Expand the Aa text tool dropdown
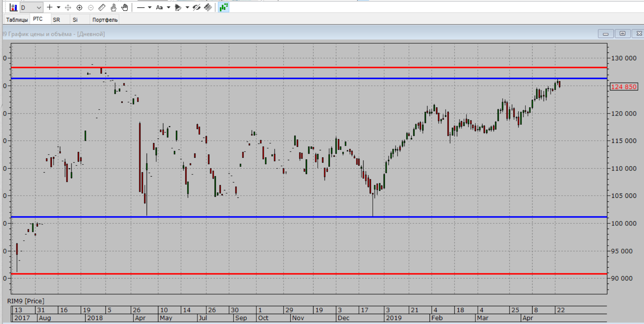 tap(169, 7)
